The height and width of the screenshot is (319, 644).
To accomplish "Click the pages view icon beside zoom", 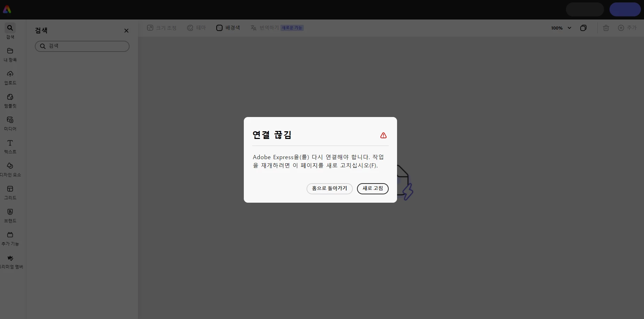I will pos(583,28).
